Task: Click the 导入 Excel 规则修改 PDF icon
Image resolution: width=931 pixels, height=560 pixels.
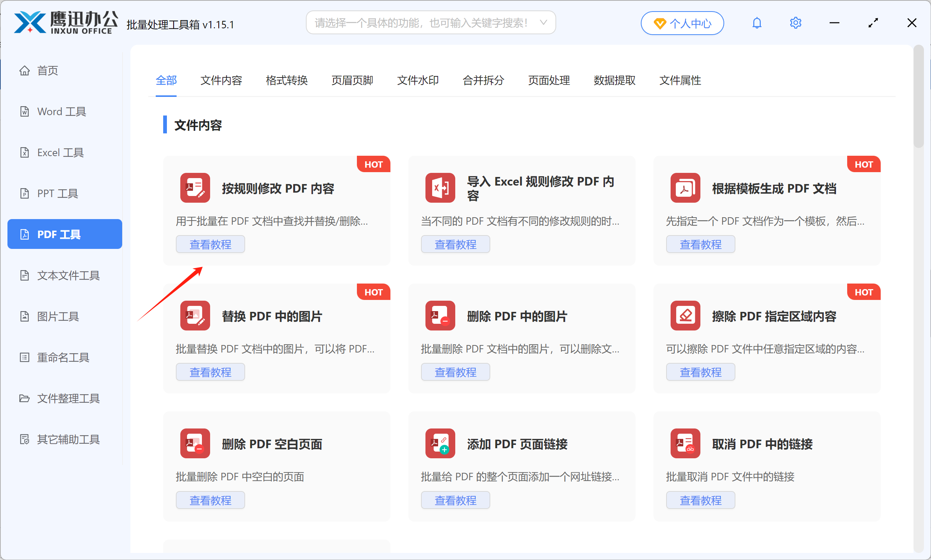Action: pos(440,188)
